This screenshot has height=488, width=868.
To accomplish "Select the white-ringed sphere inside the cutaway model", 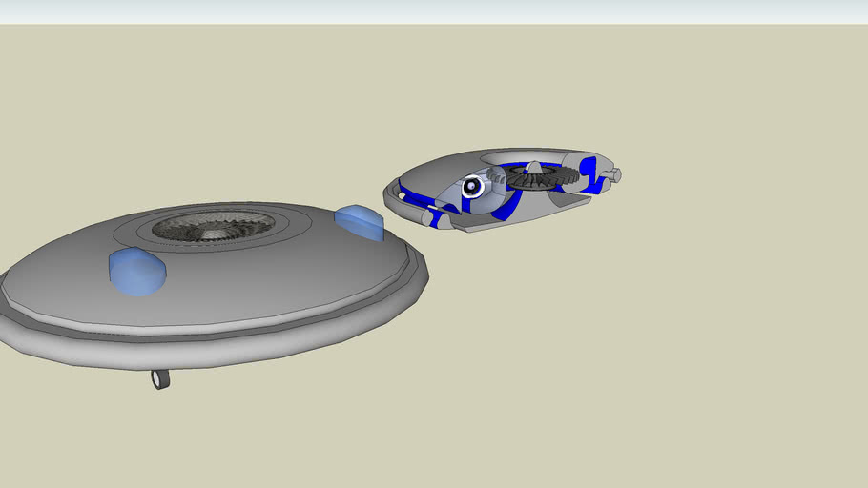I will pos(473,188).
